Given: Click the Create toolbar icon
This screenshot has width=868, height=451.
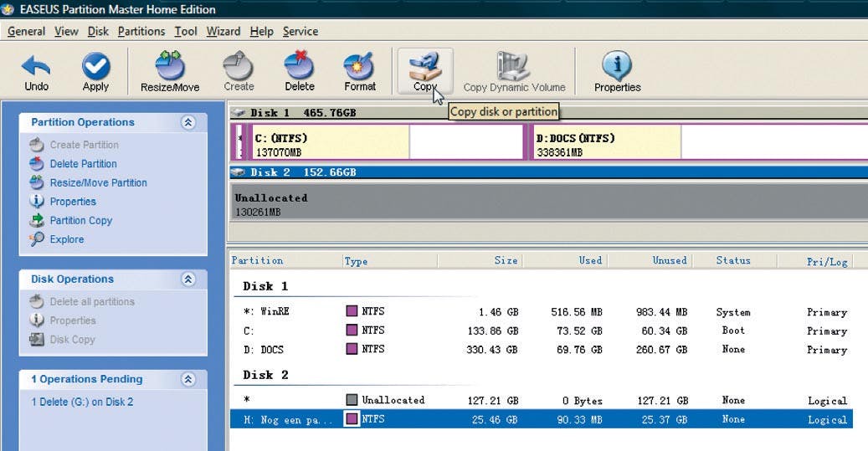Looking at the screenshot, I should tap(239, 66).
